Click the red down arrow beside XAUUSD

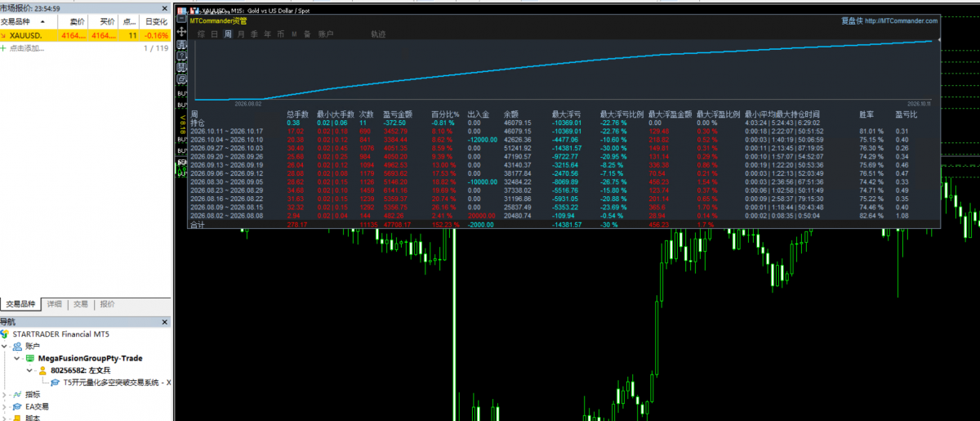pyautogui.click(x=4, y=36)
